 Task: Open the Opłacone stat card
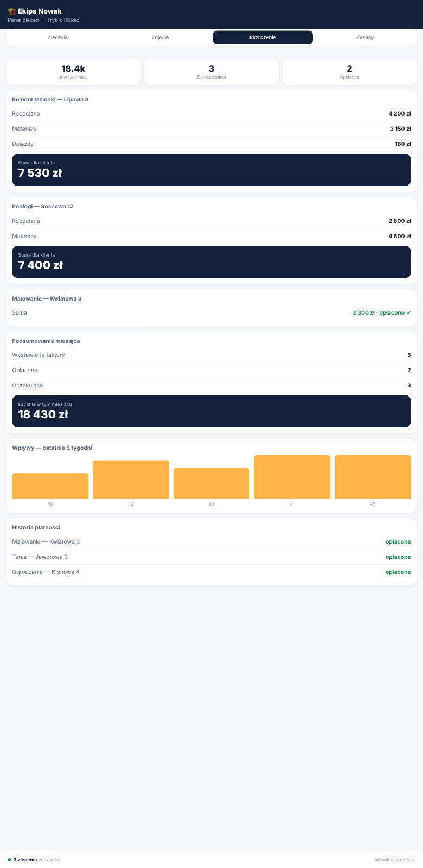pos(349,72)
